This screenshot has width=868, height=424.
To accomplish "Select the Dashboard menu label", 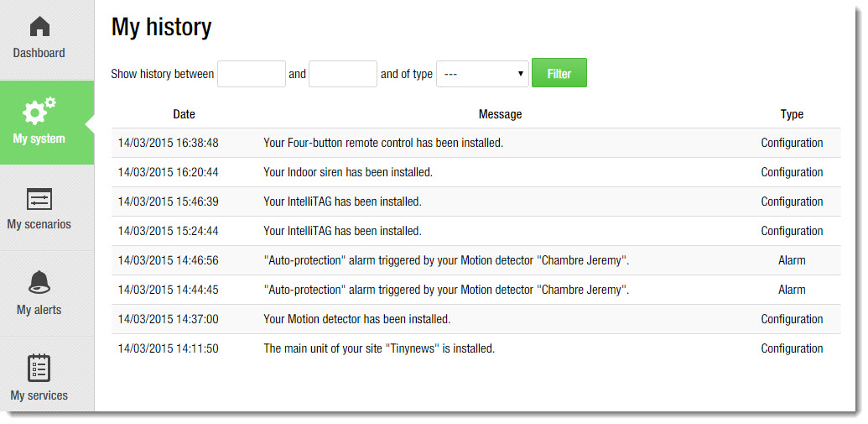I will point(39,53).
